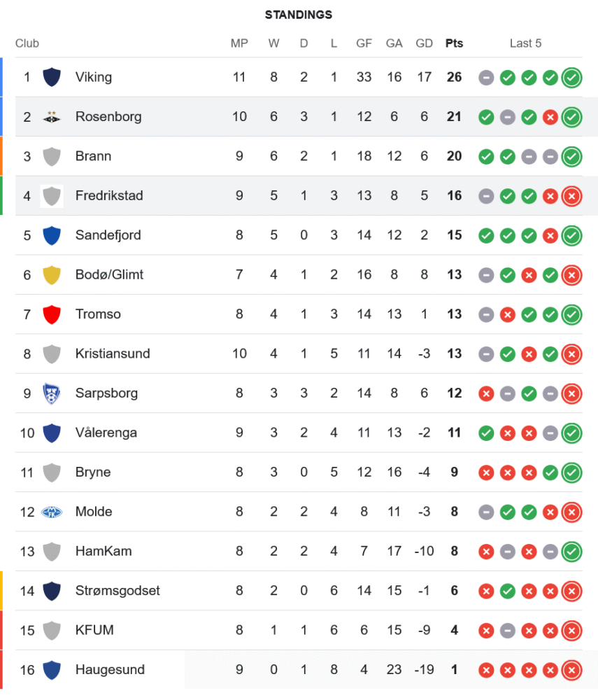Sort table by Pts column header
The image size is (598, 700).
(x=454, y=43)
